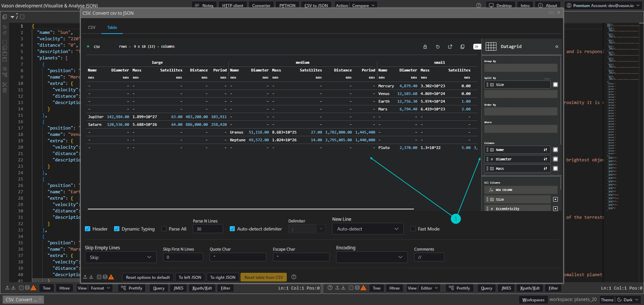Open the Notes menu
The height and width of the screenshot is (305, 644).
(204, 5)
